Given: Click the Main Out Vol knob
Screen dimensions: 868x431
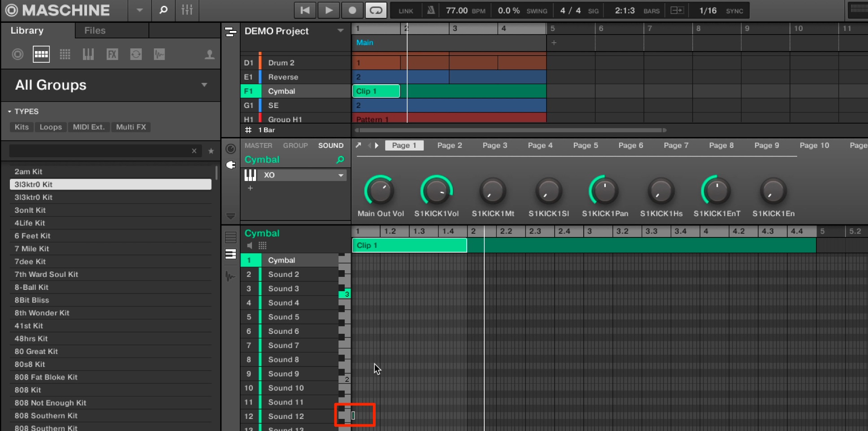Looking at the screenshot, I should (380, 191).
